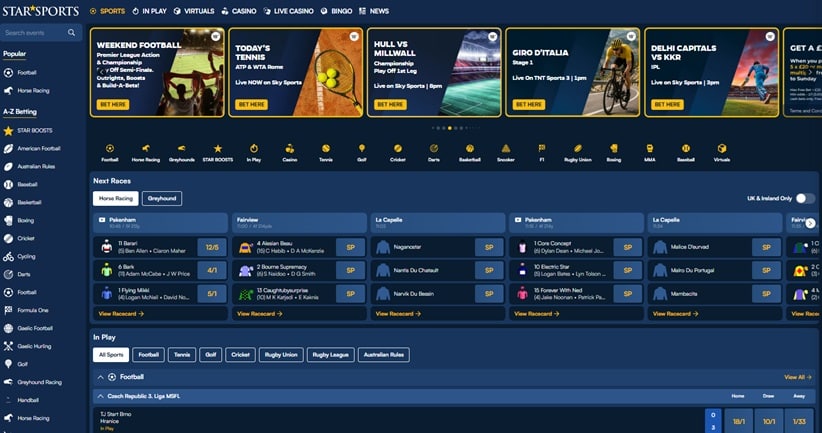Image resolution: width=822 pixels, height=433 pixels.
Task: Show more races with the right arrow
Action: 810,223
